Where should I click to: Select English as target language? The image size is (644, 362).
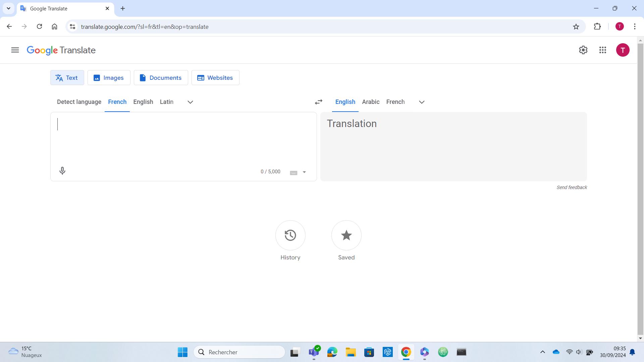tap(345, 102)
